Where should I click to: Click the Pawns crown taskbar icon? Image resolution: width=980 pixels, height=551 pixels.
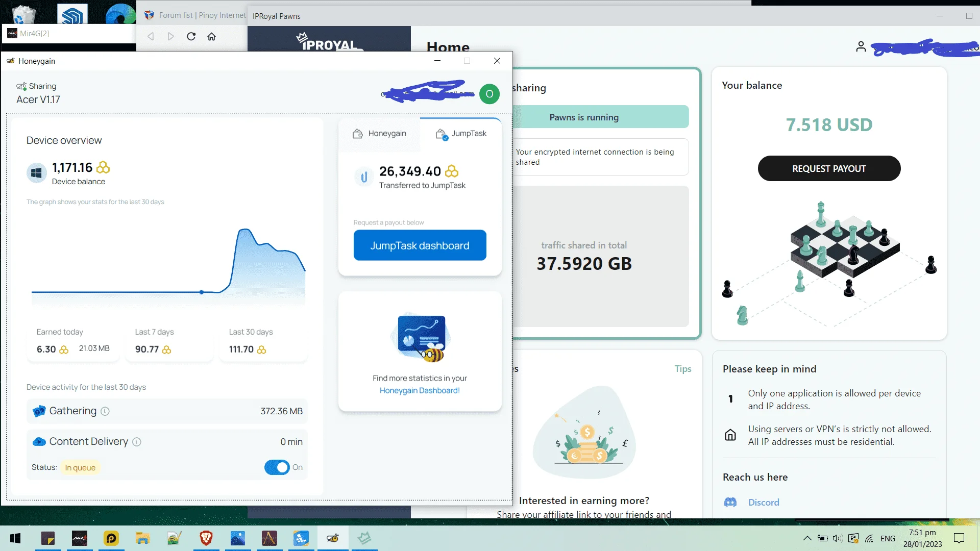click(x=364, y=538)
